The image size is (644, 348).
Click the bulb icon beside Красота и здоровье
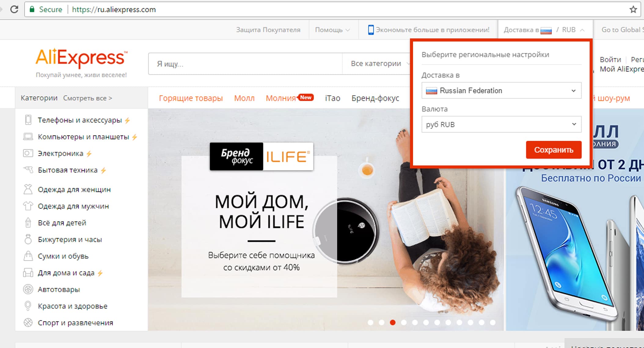[28, 306]
